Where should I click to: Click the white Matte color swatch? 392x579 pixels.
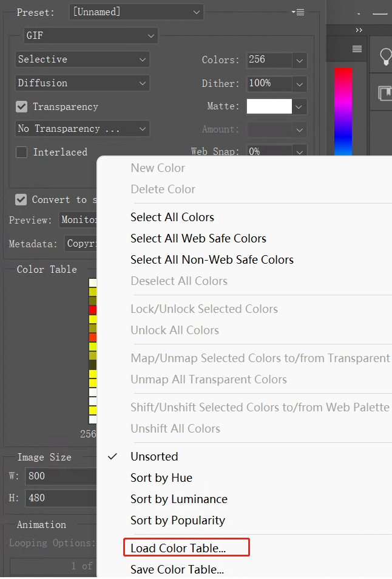[x=269, y=107]
